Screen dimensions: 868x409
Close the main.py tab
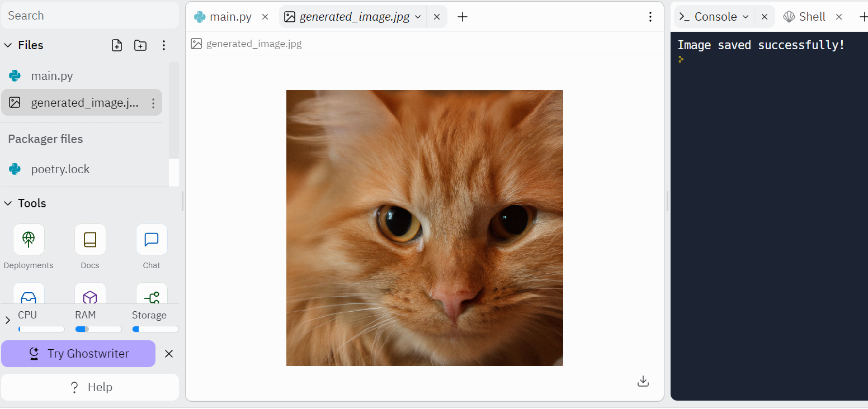coord(265,17)
